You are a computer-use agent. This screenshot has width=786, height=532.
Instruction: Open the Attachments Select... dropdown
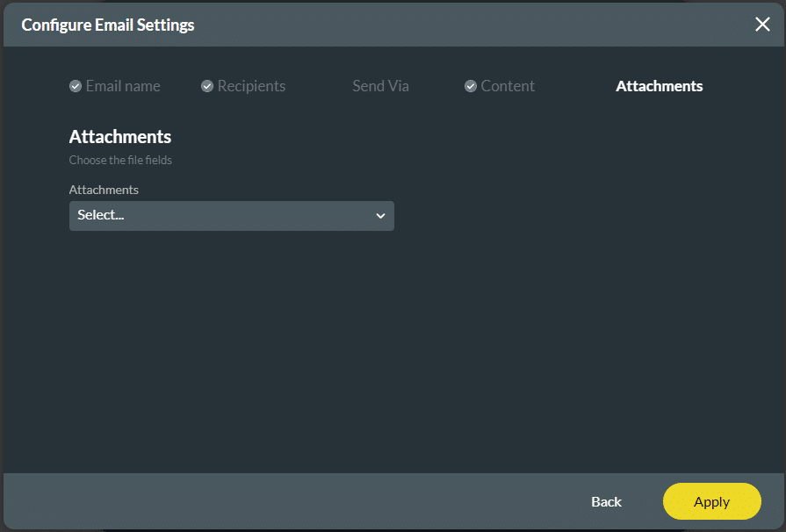pos(231,216)
